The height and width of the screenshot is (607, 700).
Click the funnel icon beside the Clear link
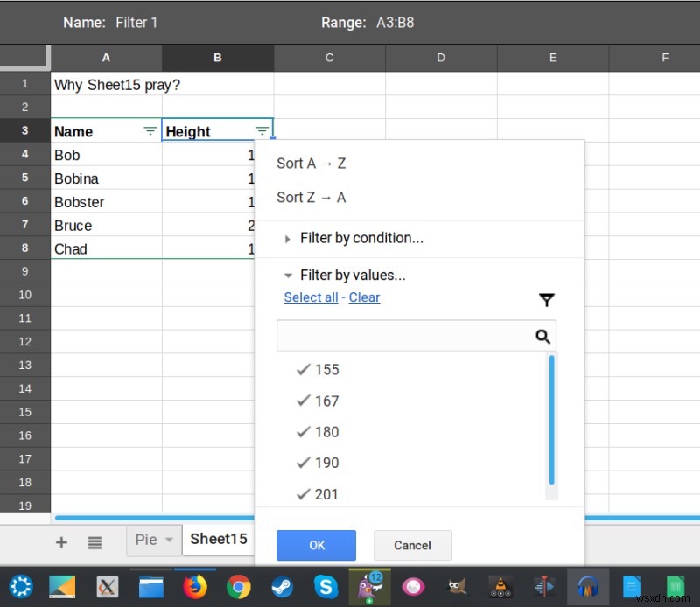(x=546, y=300)
